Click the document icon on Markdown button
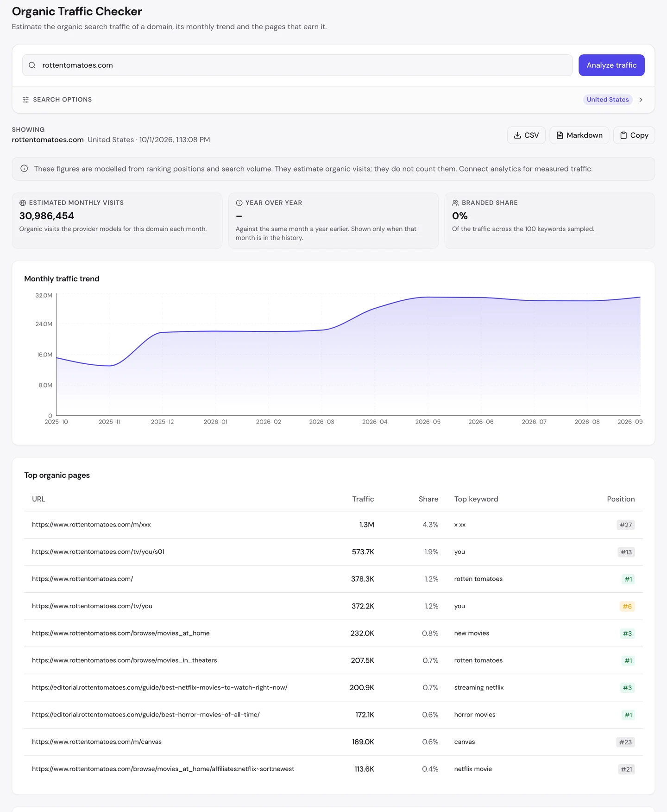The image size is (667, 812). (560, 135)
